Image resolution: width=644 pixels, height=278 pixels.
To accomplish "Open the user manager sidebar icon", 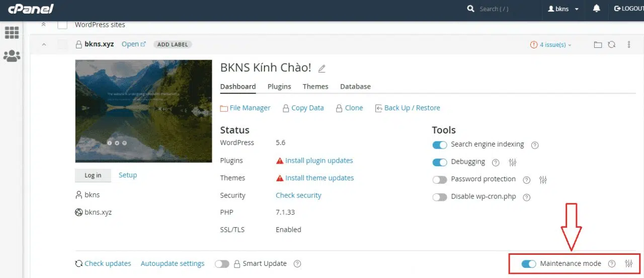I will (x=12, y=56).
